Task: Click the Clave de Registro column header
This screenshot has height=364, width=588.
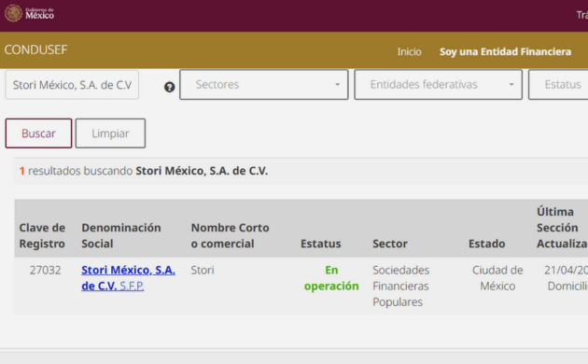Action: tap(42, 235)
